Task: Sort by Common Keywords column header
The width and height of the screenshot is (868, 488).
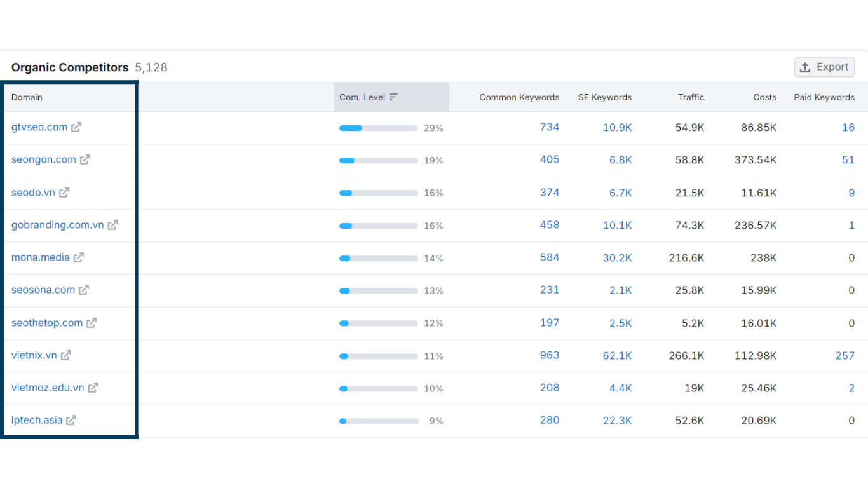Action: tap(519, 97)
